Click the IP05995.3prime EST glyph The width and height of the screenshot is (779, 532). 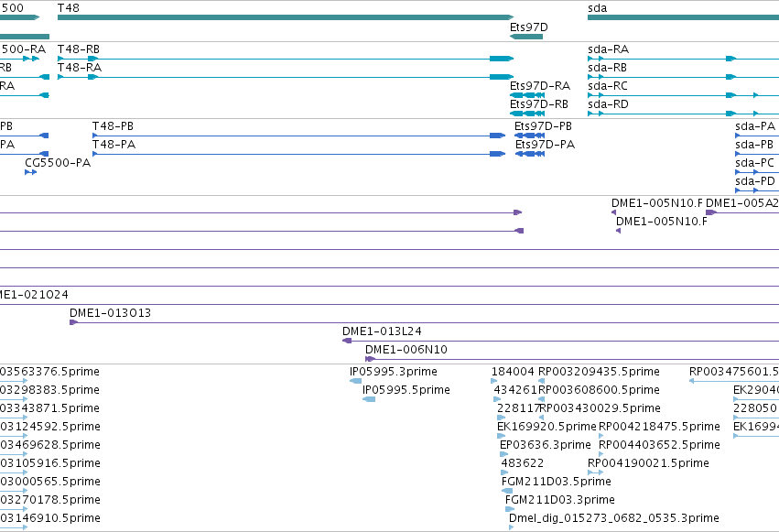356,381
